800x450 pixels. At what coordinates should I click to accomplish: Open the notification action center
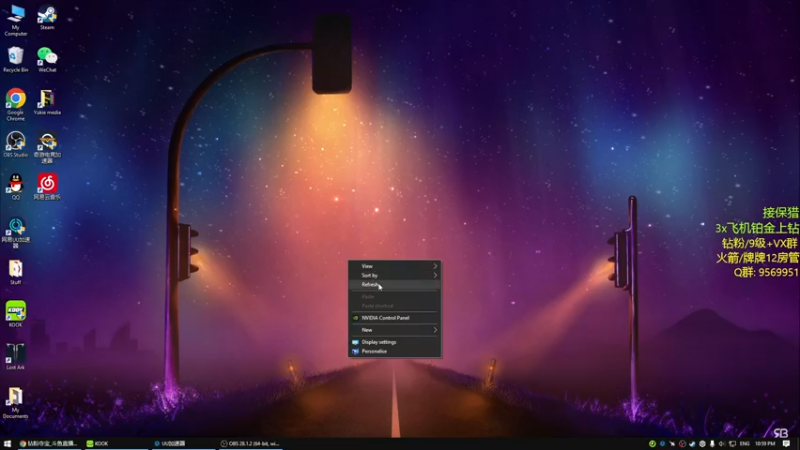tap(786, 444)
